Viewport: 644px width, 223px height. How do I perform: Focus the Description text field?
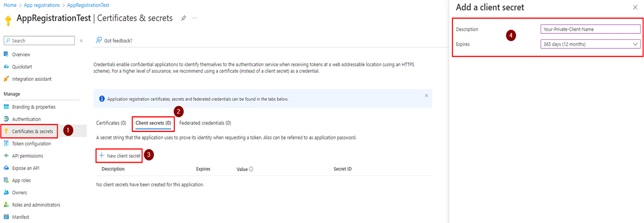tap(591, 29)
